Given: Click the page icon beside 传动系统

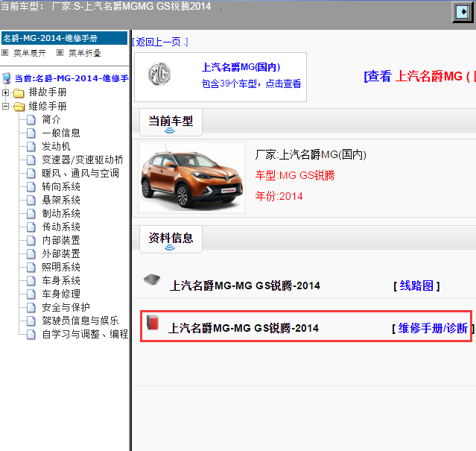Looking at the screenshot, I should coord(31,227).
